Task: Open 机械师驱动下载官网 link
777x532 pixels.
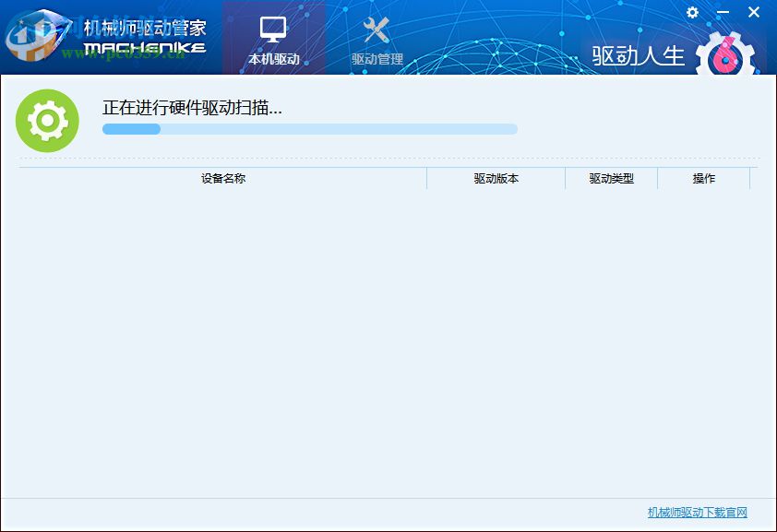Action: (x=699, y=512)
